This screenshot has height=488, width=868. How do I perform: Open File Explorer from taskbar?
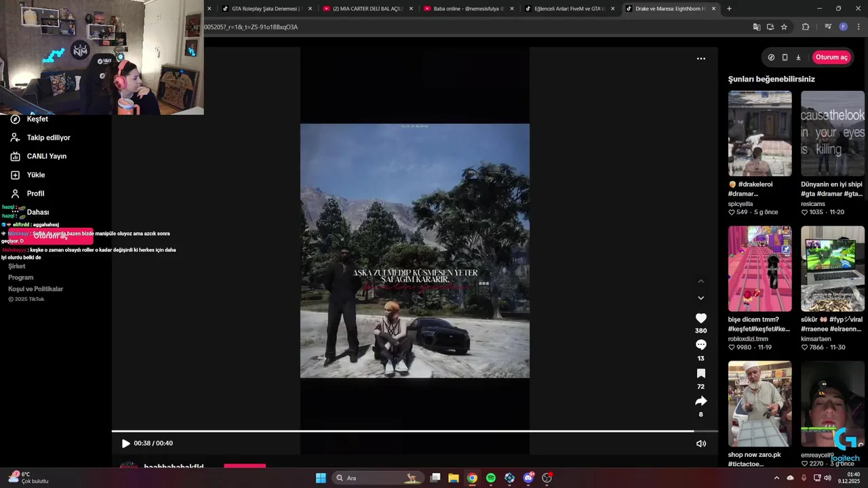[x=454, y=478]
